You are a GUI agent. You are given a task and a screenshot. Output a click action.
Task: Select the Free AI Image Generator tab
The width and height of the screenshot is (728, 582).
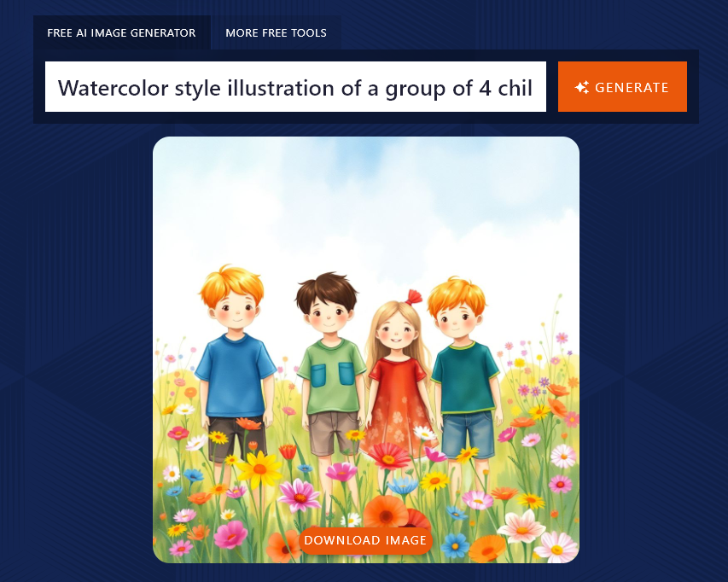pos(121,33)
